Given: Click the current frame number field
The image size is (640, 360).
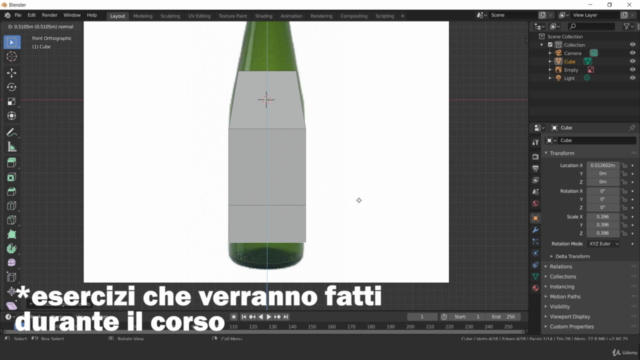Looking at the screenshot, I should click(x=422, y=317).
